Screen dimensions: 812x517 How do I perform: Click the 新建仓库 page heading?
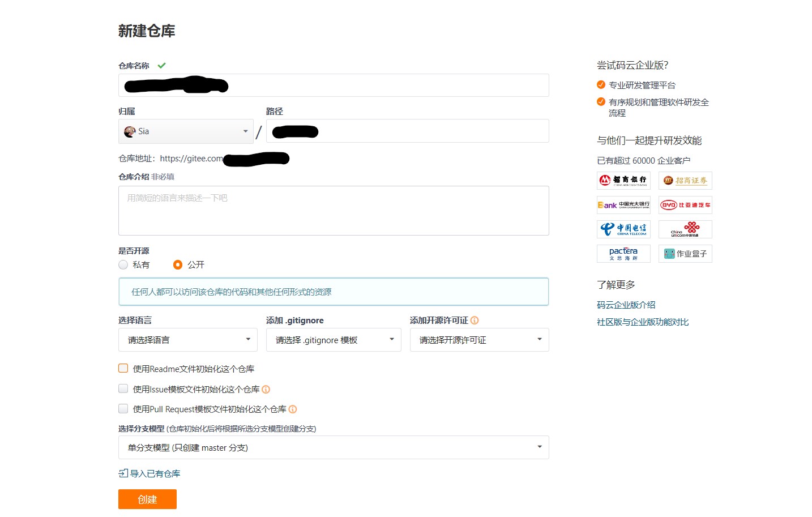pyautogui.click(x=147, y=31)
